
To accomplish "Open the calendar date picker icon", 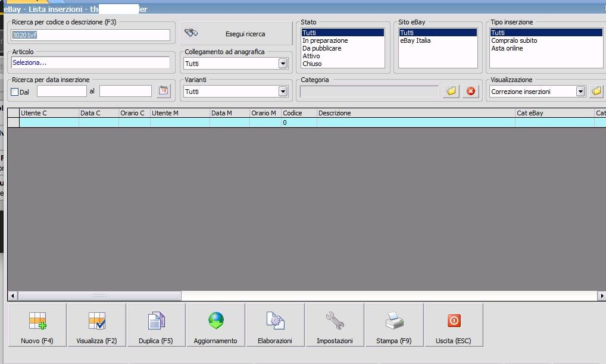I will click(x=164, y=91).
